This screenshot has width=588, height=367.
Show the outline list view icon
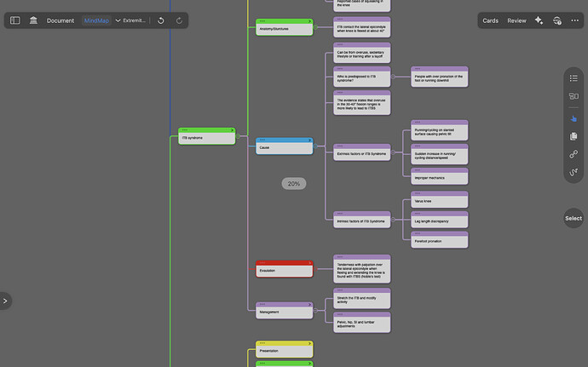pos(574,78)
